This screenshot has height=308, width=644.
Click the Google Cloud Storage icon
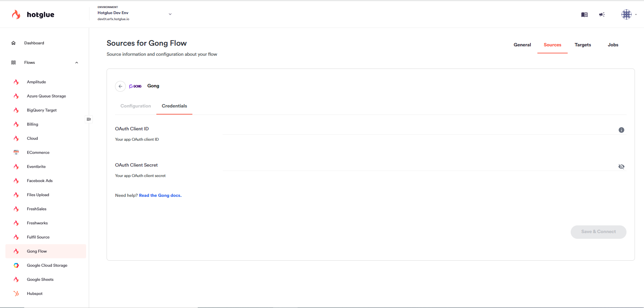click(16, 265)
